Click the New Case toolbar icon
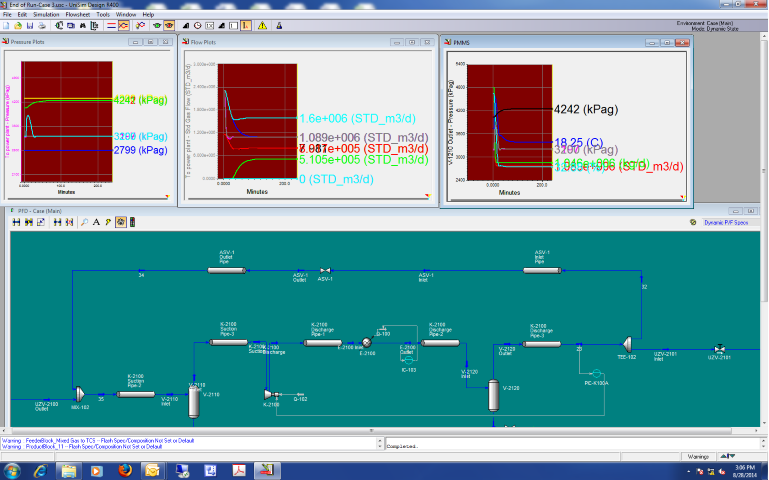This screenshot has height=480, width=769. tap(7, 25)
